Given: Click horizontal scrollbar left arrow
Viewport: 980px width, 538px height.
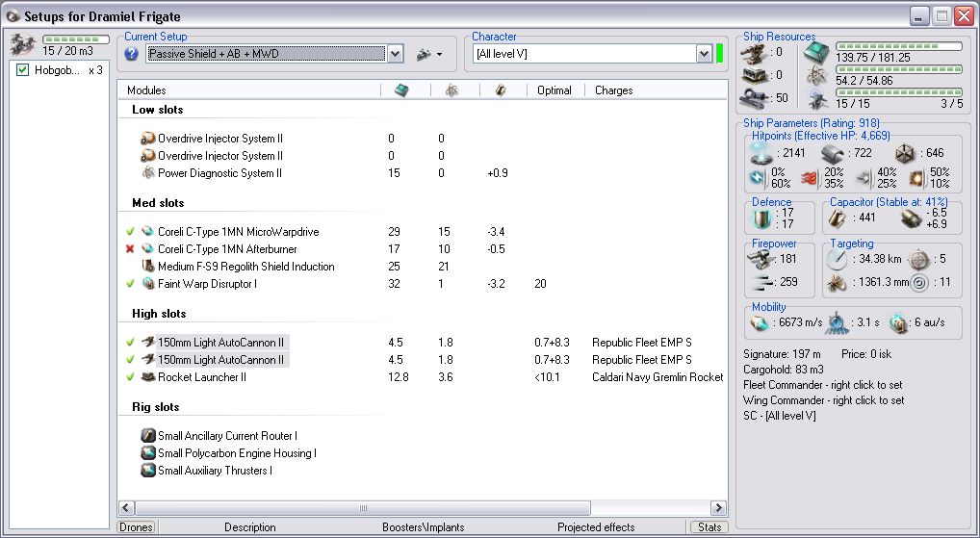Looking at the screenshot, I should tap(126, 508).
